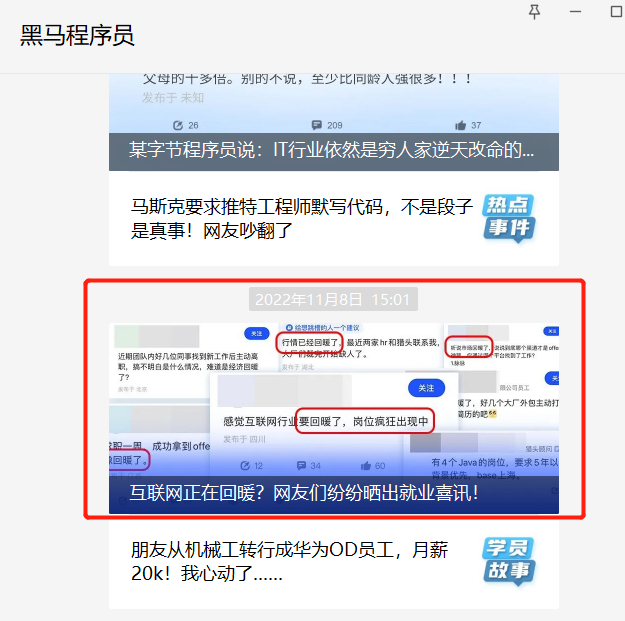Click text 行情已经回暖了 in cover image
The image size is (625, 621).
pos(310,342)
